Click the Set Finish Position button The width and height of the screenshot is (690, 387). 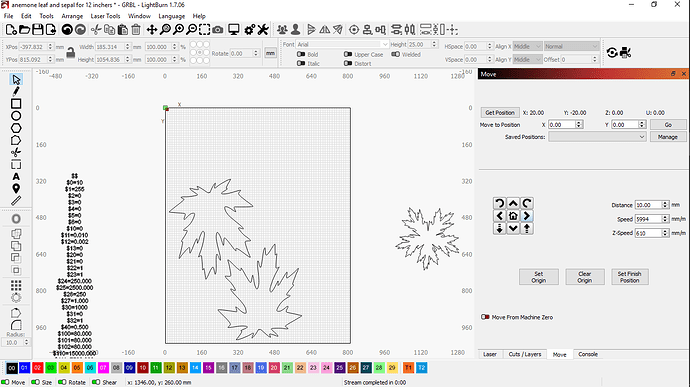630,277
